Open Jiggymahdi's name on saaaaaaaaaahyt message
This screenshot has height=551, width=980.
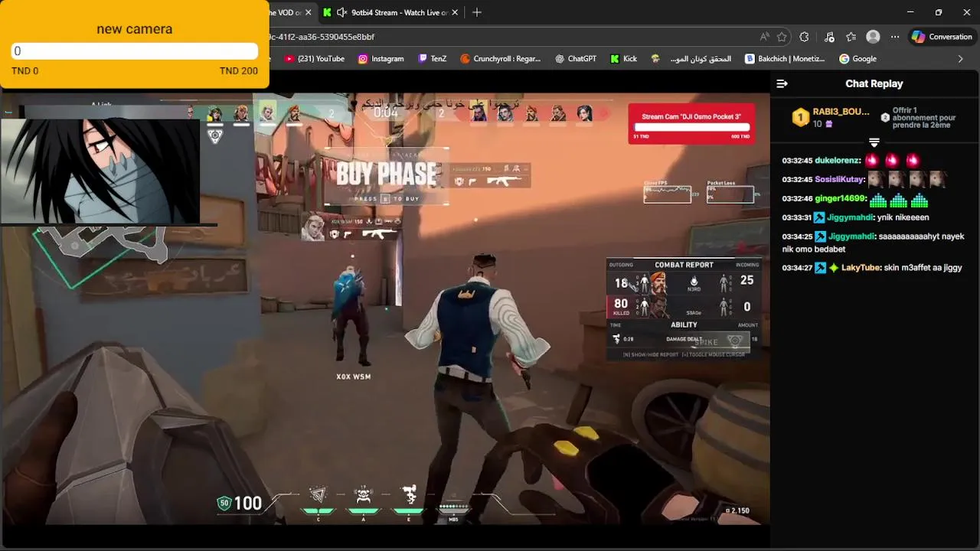point(851,236)
